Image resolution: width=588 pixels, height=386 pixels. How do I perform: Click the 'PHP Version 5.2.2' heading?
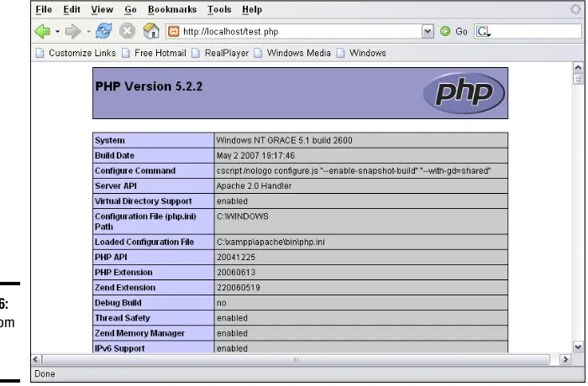[x=149, y=86]
